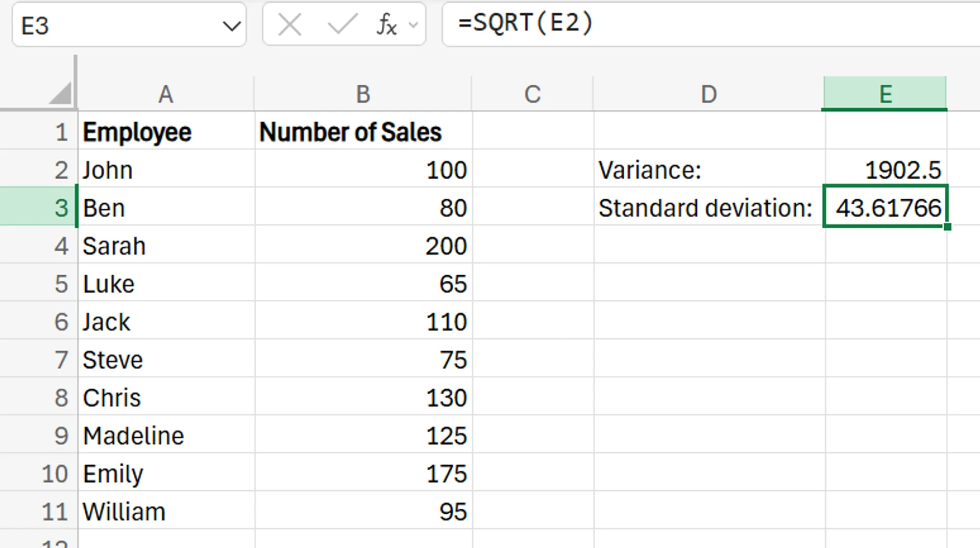Click Ben's sales value 80
This screenshot has height=548, width=980.
tap(363, 207)
